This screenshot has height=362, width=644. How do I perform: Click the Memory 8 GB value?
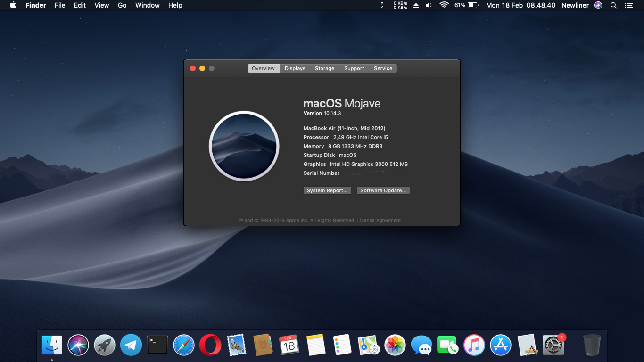[355, 146]
